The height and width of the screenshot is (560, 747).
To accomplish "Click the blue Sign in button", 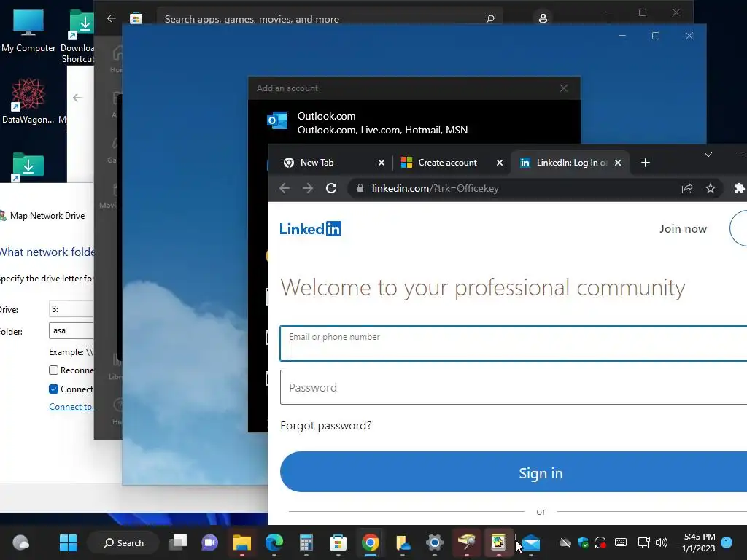I will coord(514,472).
